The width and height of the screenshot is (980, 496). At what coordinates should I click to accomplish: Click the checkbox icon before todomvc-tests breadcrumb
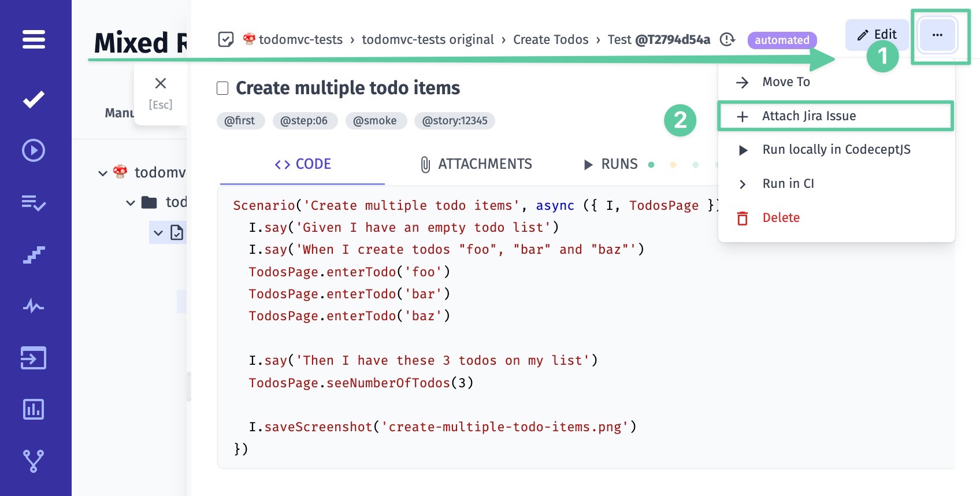tap(226, 39)
